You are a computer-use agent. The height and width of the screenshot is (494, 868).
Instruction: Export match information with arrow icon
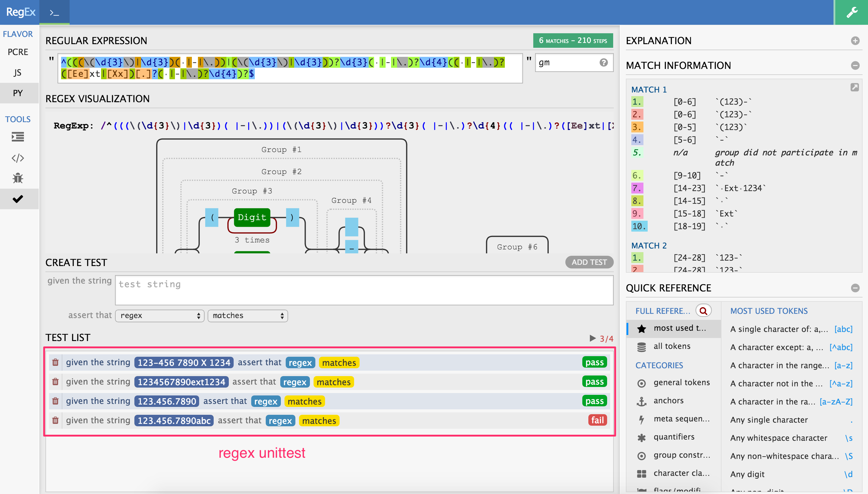point(854,88)
